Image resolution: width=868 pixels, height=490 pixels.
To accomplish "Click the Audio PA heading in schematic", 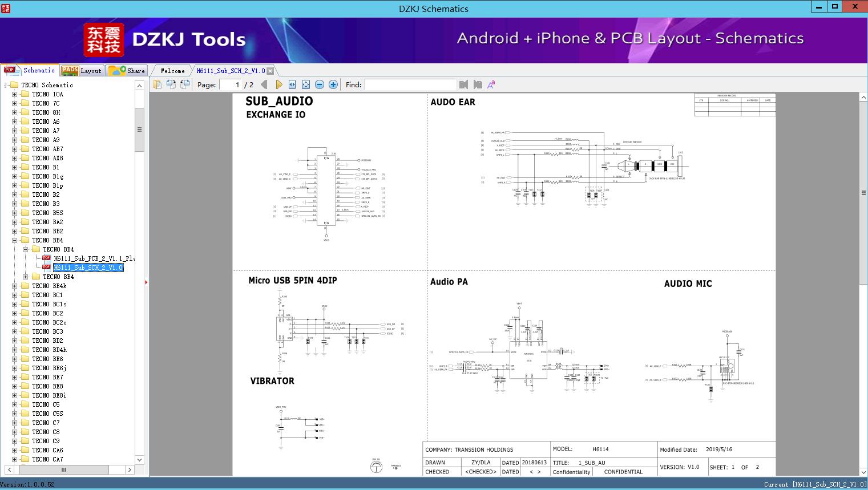I will (x=449, y=281).
